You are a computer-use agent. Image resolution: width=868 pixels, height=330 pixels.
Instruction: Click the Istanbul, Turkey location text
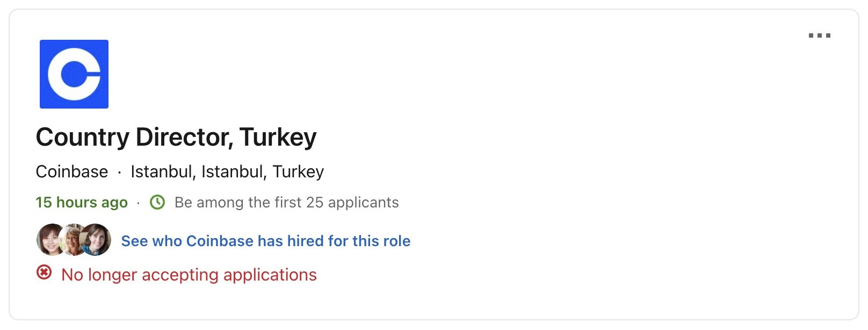coord(227,171)
